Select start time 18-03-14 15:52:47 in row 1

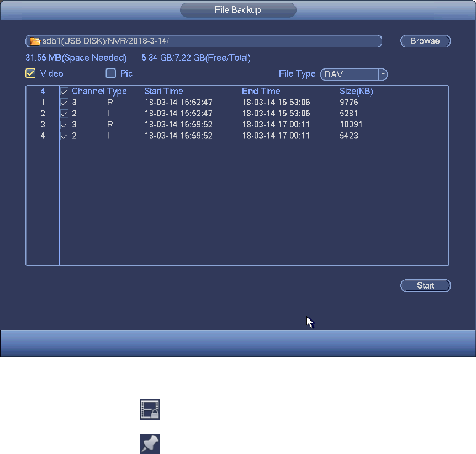(x=178, y=103)
